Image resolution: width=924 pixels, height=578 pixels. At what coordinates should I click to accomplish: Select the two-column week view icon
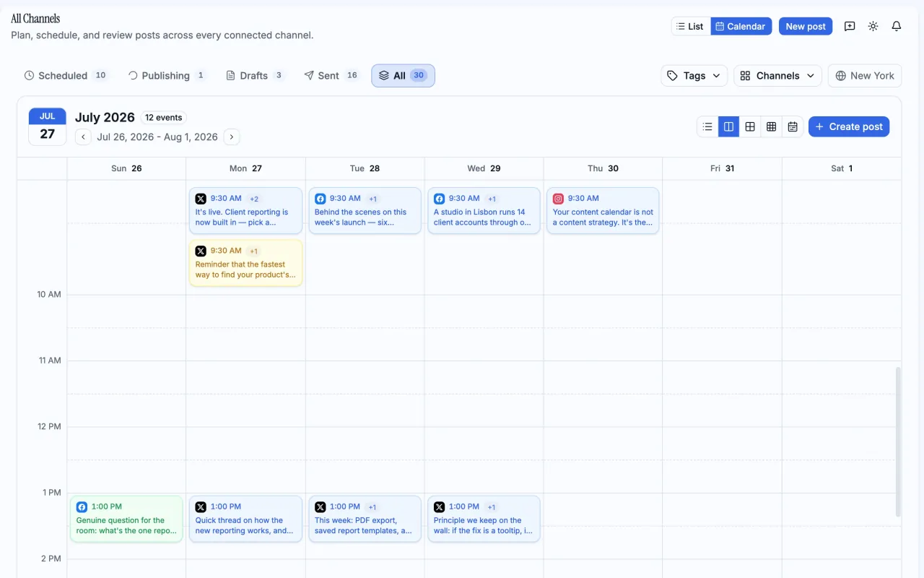(728, 126)
